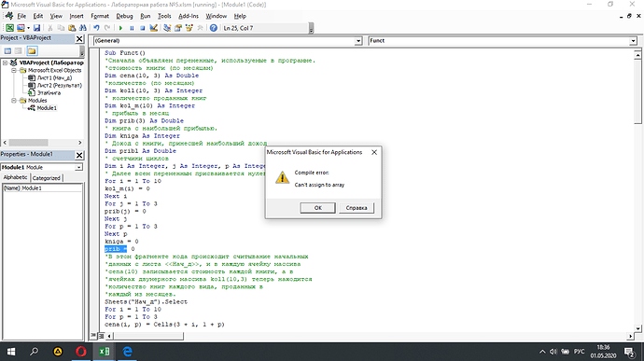The height and width of the screenshot is (361, 644).
Task: Open Excel from the Windows taskbar
Action: tap(105, 352)
